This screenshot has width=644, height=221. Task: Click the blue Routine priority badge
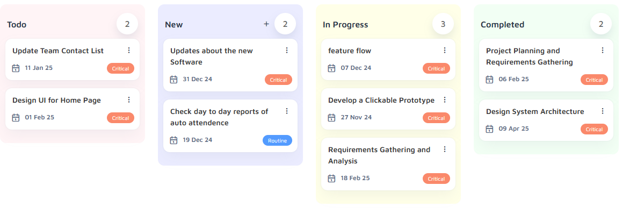point(277,140)
